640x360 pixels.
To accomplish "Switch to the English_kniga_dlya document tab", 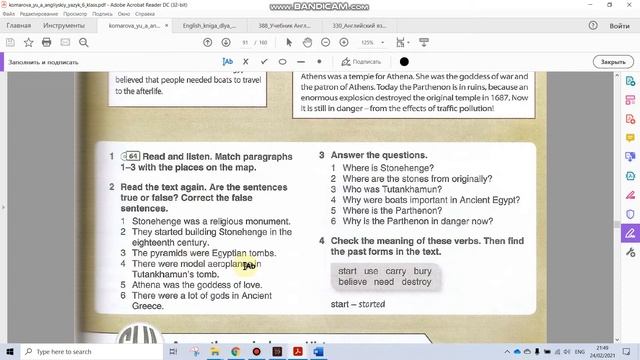I will 209,26.
